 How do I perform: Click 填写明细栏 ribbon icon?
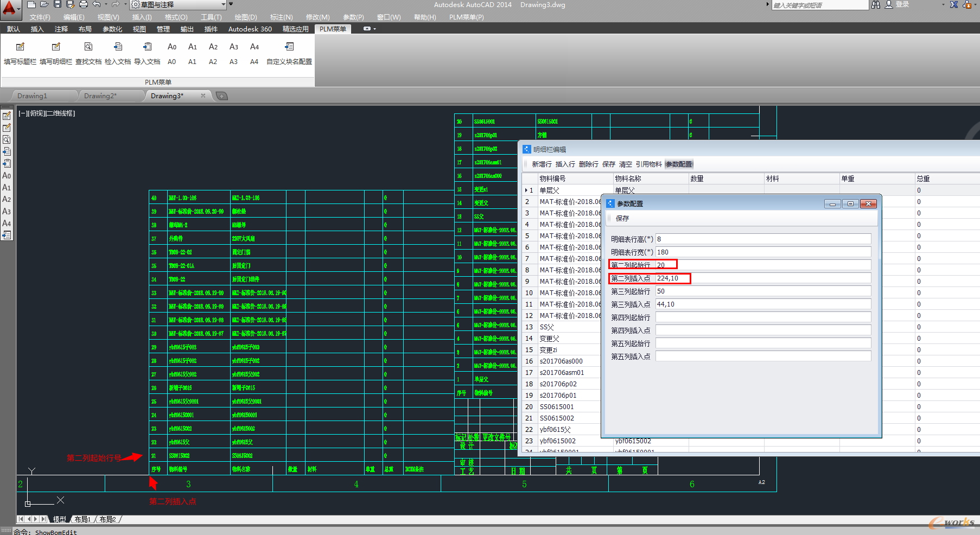pyautogui.click(x=56, y=47)
